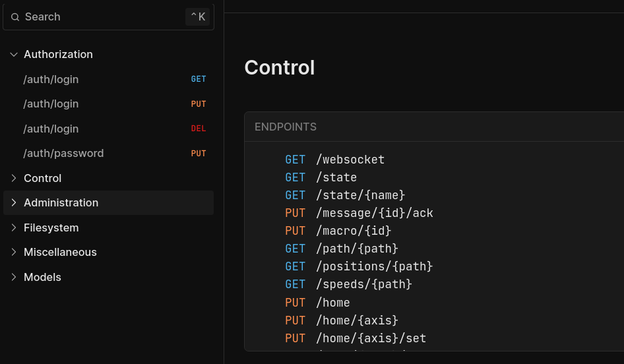Screen dimensions: 624x364
Task: Open PUT /auth/login in sidebar
Action: pyautogui.click(x=108, y=104)
